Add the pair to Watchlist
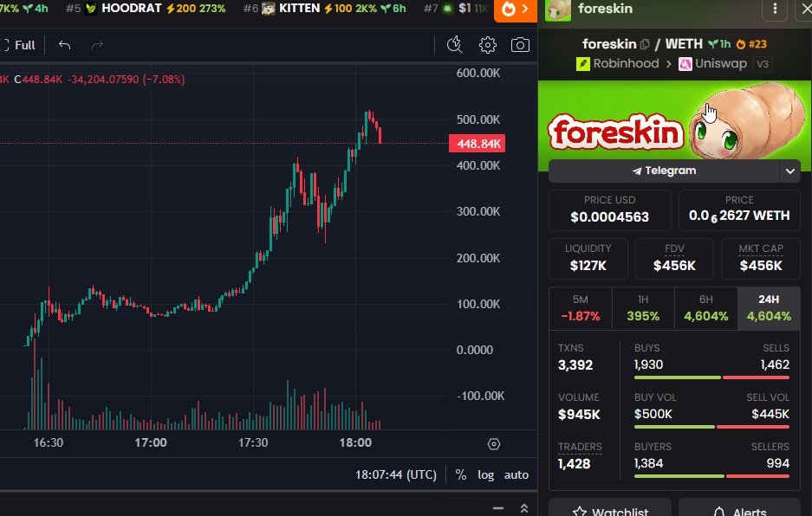Image resolution: width=812 pixels, height=516 pixels. [x=610, y=510]
